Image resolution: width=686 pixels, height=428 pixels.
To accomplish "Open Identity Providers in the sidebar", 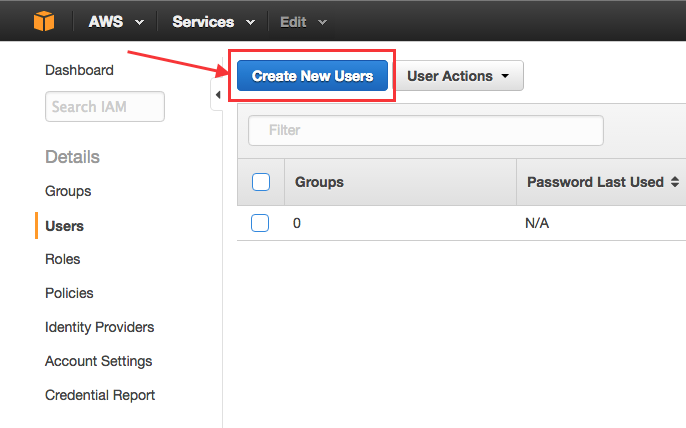I will 99,327.
